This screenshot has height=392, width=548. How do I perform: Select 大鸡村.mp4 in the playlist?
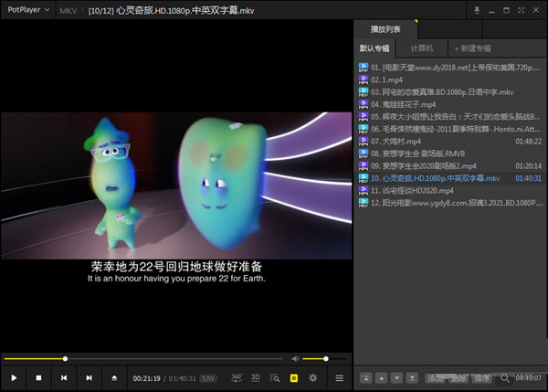coord(402,142)
